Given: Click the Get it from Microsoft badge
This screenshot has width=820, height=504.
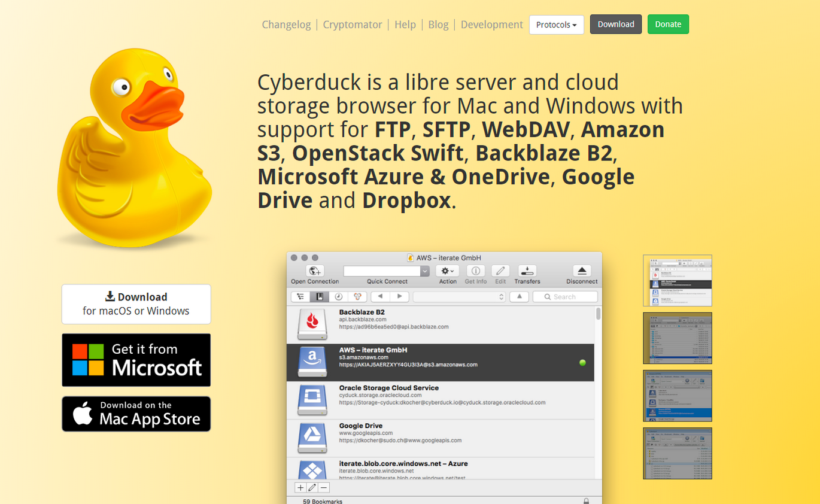Looking at the screenshot, I should pos(136,360).
